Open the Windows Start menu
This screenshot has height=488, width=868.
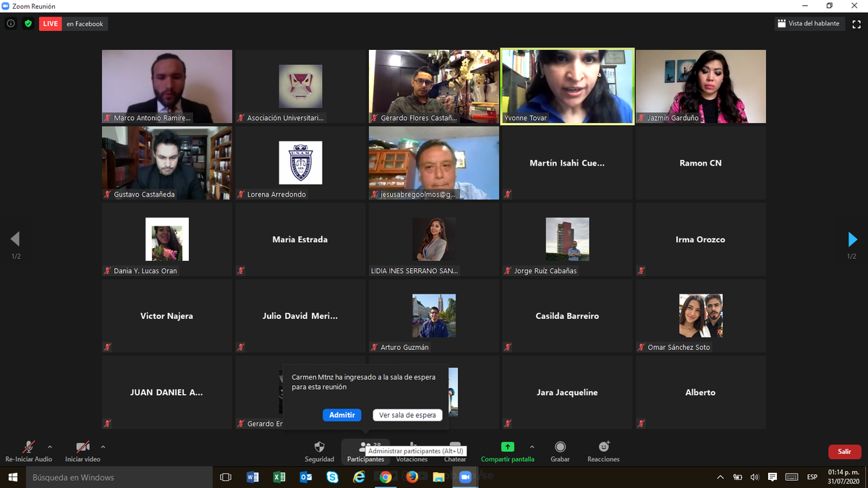coord(13,477)
